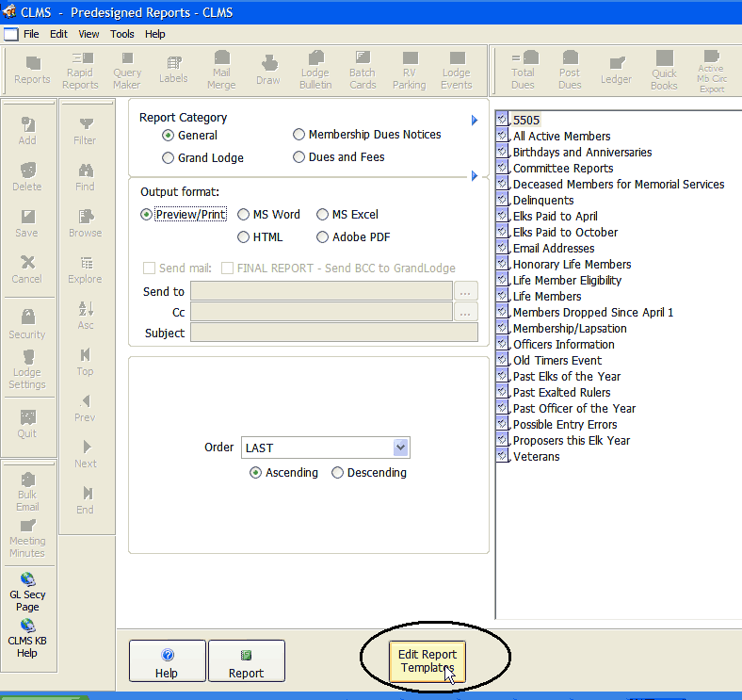Select Veterans in the report list
Screen dimensions: 742x700
coord(536,457)
